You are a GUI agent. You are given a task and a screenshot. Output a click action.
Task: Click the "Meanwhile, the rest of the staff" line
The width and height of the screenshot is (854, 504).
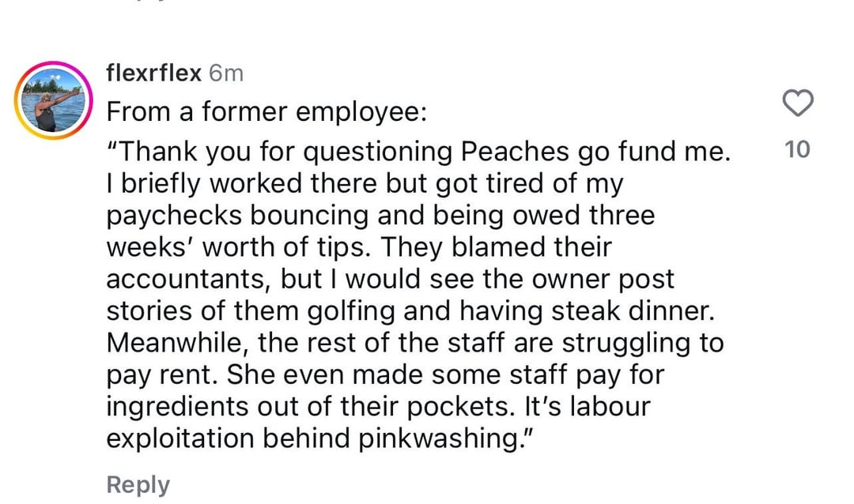pyautogui.click(x=415, y=343)
